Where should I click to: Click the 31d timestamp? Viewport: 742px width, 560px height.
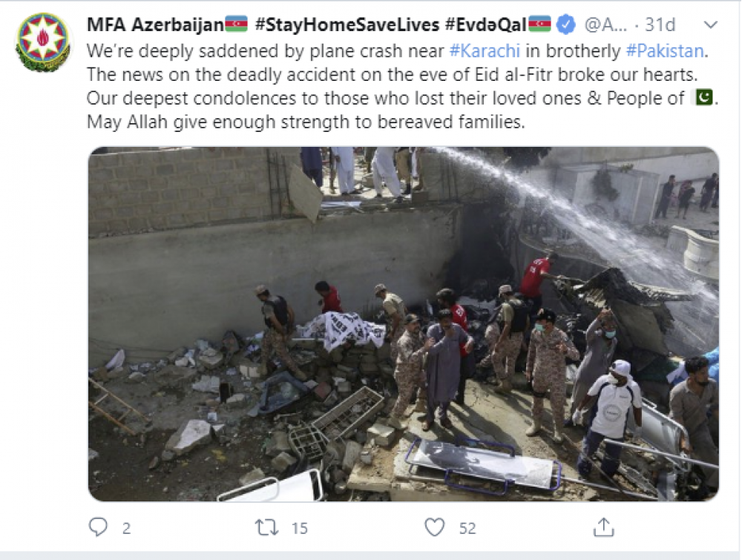coord(660,24)
